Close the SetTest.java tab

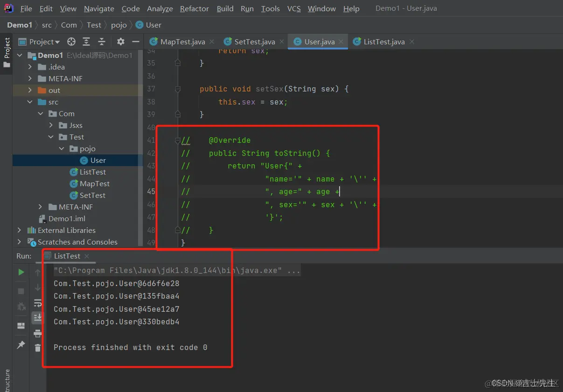tap(282, 42)
